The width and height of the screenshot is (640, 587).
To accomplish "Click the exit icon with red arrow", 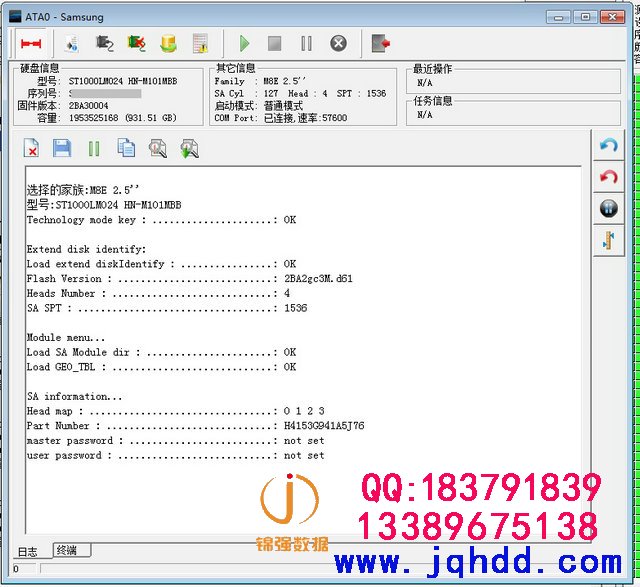I will point(380,43).
